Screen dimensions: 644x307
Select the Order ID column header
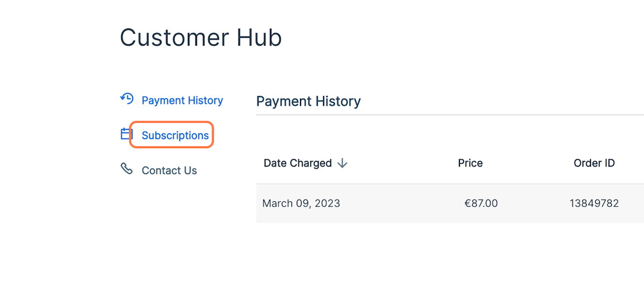click(594, 163)
